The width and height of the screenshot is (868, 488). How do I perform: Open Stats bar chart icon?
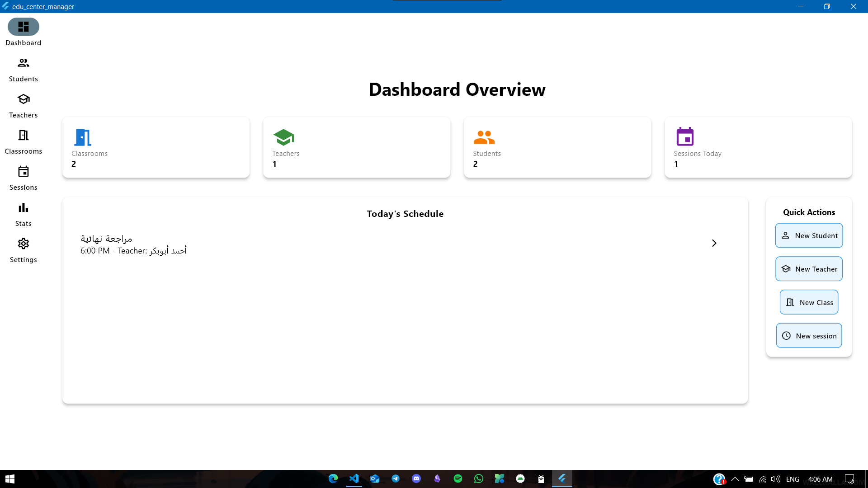(24, 208)
